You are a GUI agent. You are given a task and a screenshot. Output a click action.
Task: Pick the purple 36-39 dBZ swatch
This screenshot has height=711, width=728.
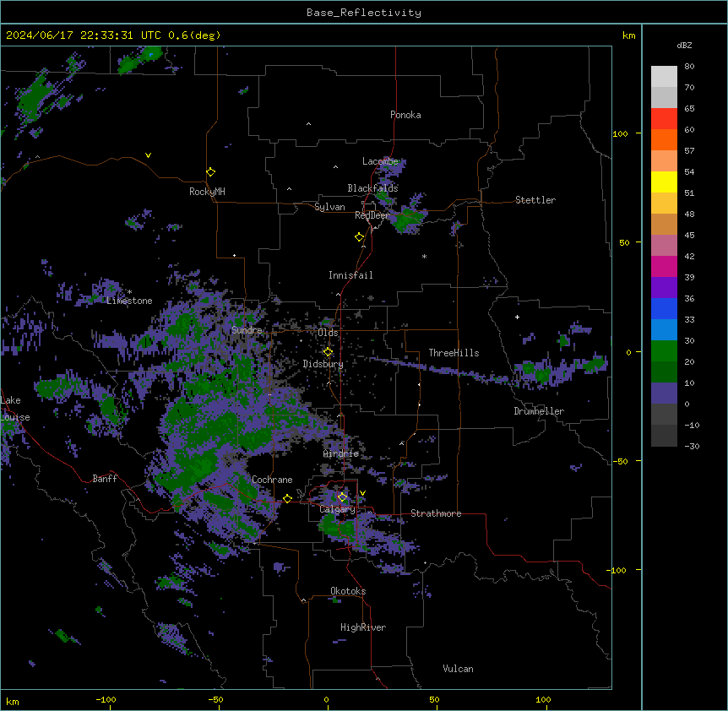click(x=664, y=288)
